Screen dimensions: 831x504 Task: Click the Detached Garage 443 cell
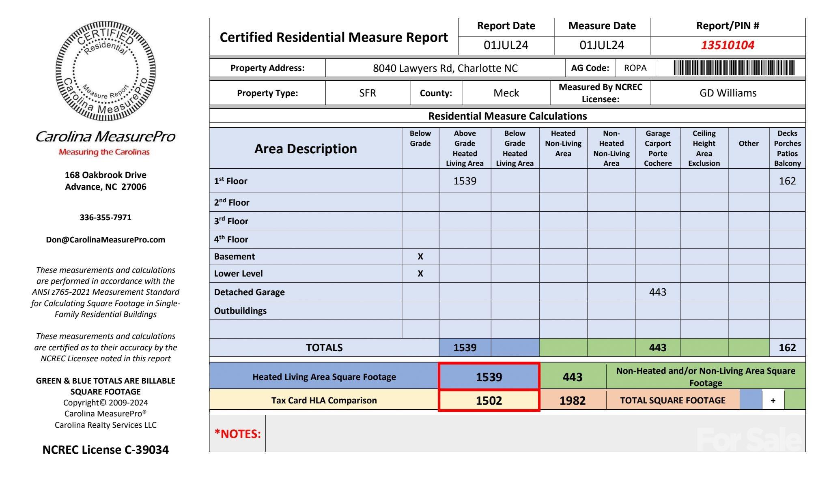657,292
